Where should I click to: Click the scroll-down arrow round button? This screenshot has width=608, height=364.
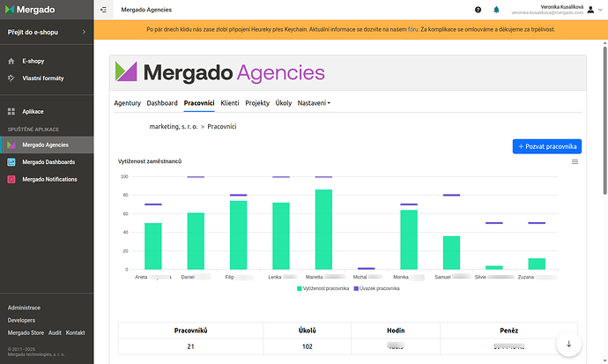[569, 344]
